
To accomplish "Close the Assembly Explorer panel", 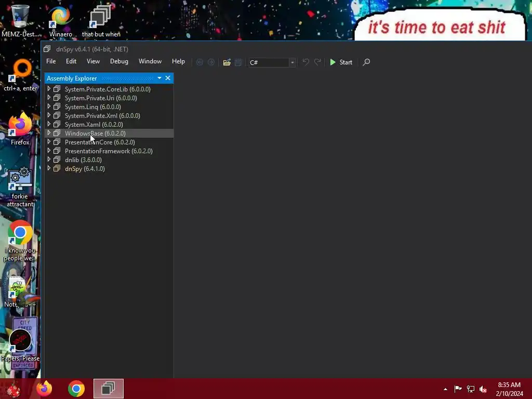I will pos(168,78).
